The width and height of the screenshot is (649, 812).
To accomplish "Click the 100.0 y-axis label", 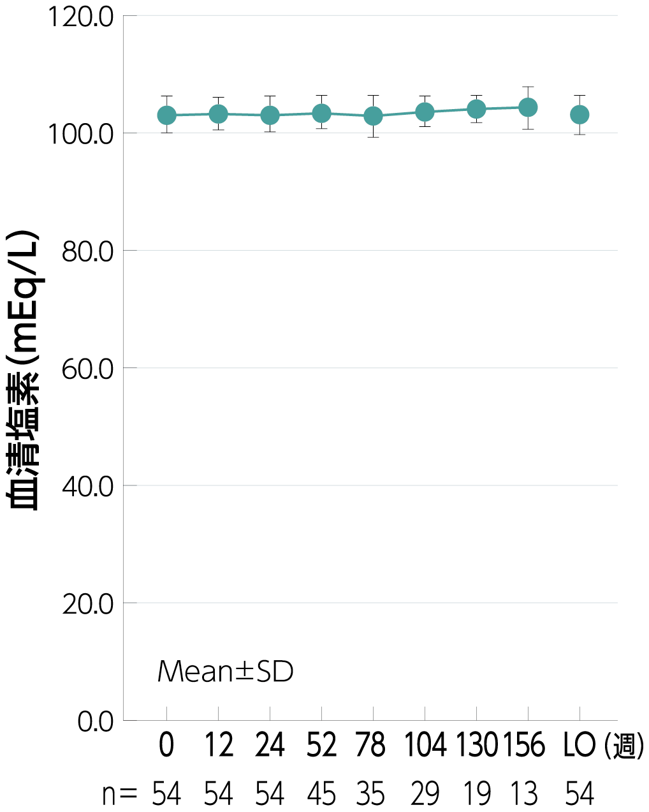I will click(81, 134).
